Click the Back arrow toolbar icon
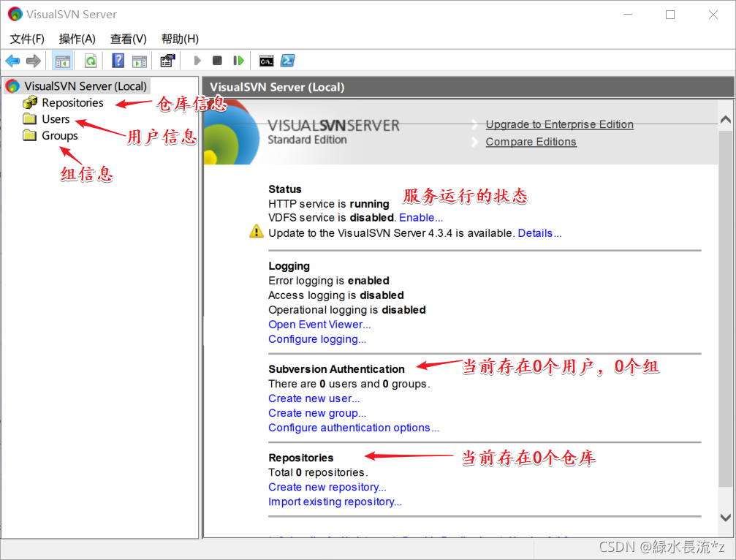 pos(12,61)
